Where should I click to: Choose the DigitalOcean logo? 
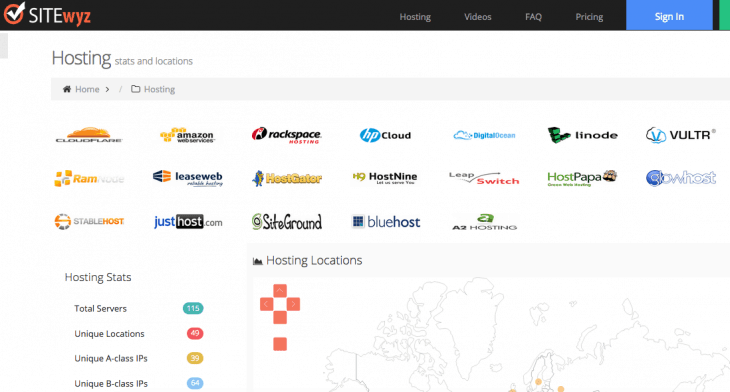point(484,135)
